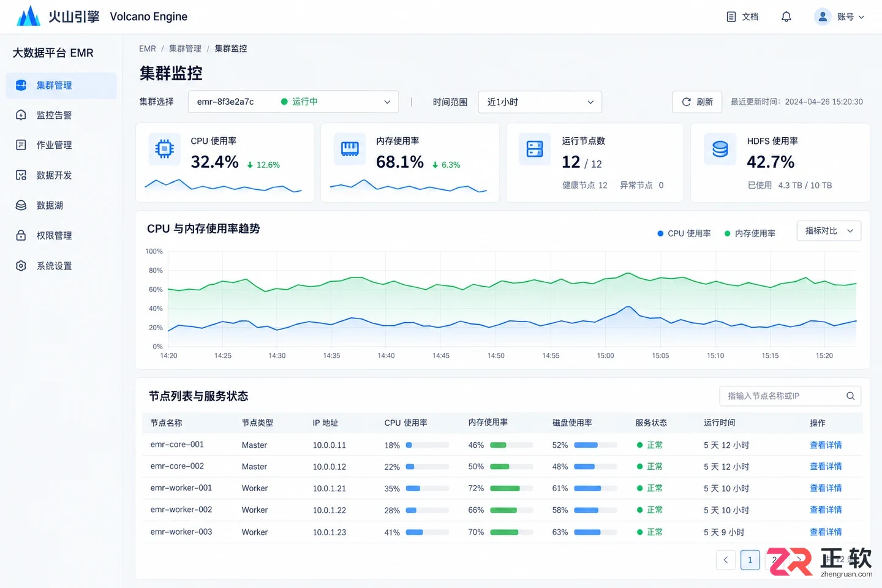Click the 数据湖 sidebar icon
This screenshot has width=882, height=588.
tap(21, 205)
